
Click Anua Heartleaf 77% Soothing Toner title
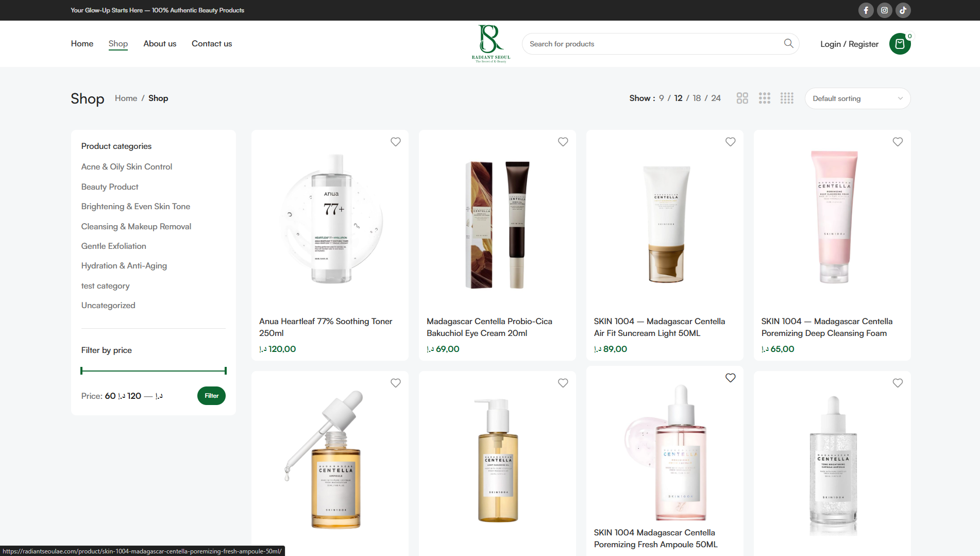[x=326, y=327]
